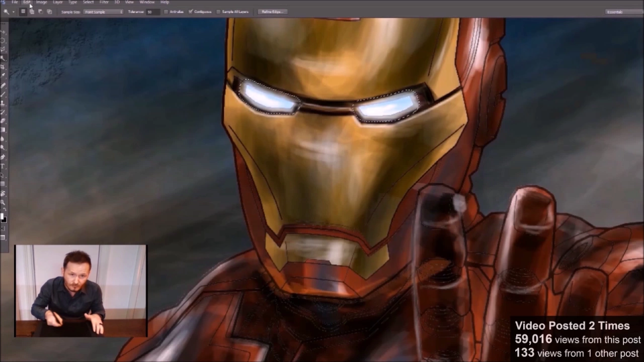Select the Eraser tool

pyautogui.click(x=4, y=121)
